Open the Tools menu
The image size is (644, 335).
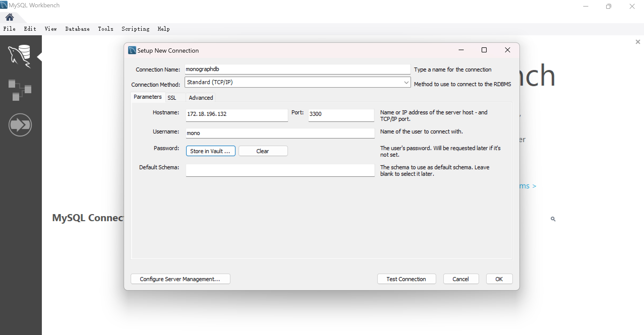tap(106, 29)
